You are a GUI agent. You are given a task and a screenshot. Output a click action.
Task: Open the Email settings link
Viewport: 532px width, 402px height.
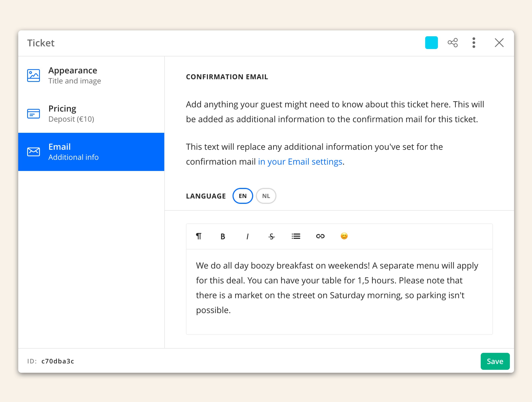coord(300,161)
